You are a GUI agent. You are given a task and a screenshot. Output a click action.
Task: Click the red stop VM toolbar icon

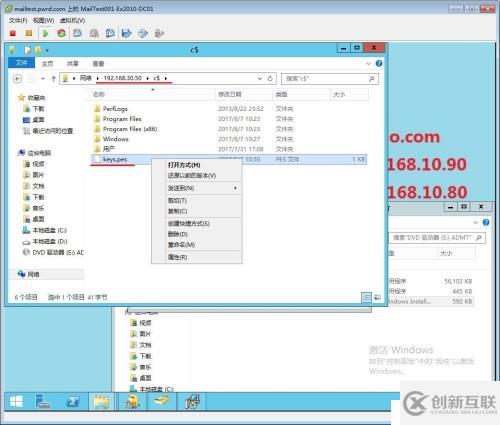pyautogui.click(x=13, y=33)
